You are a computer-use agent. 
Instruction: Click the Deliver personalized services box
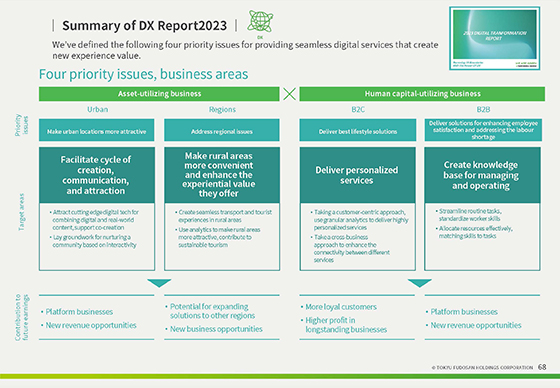coord(358,175)
